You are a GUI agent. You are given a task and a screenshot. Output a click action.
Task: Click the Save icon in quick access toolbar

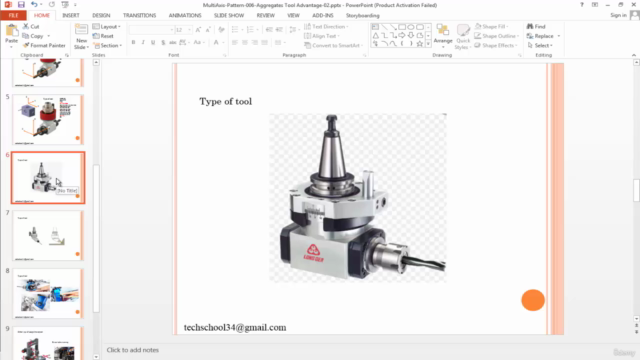click(x=21, y=5)
